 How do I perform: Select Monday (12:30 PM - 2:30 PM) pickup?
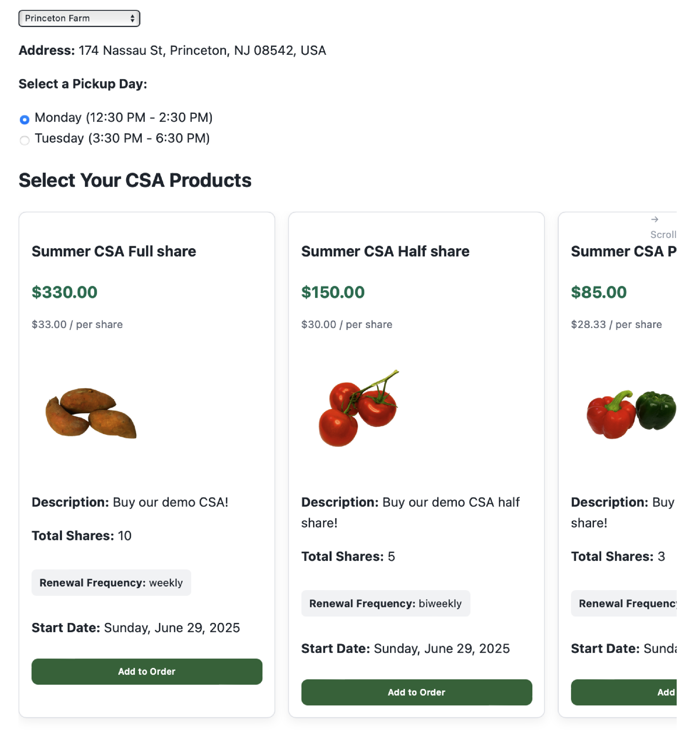pos(25,119)
